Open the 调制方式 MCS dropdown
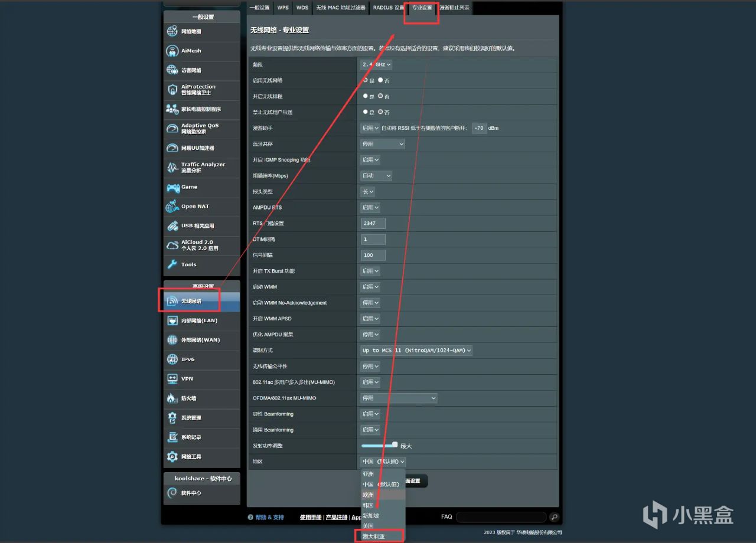 (x=416, y=351)
